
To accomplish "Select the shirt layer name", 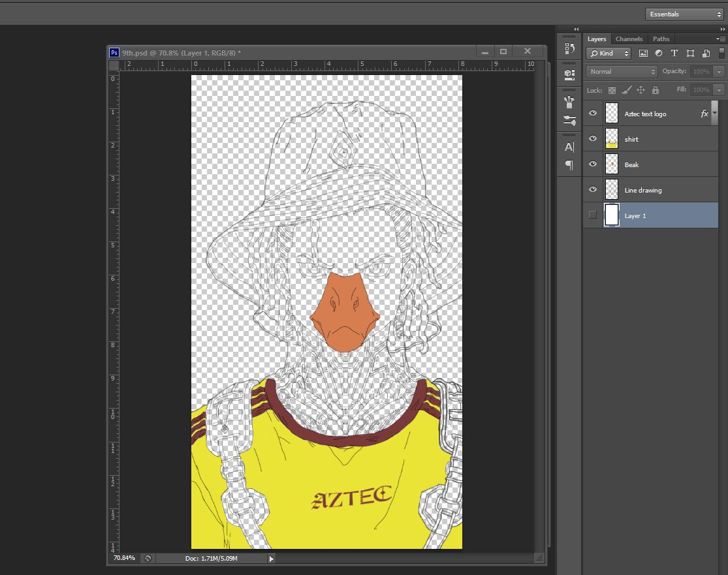I will pos(631,139).
